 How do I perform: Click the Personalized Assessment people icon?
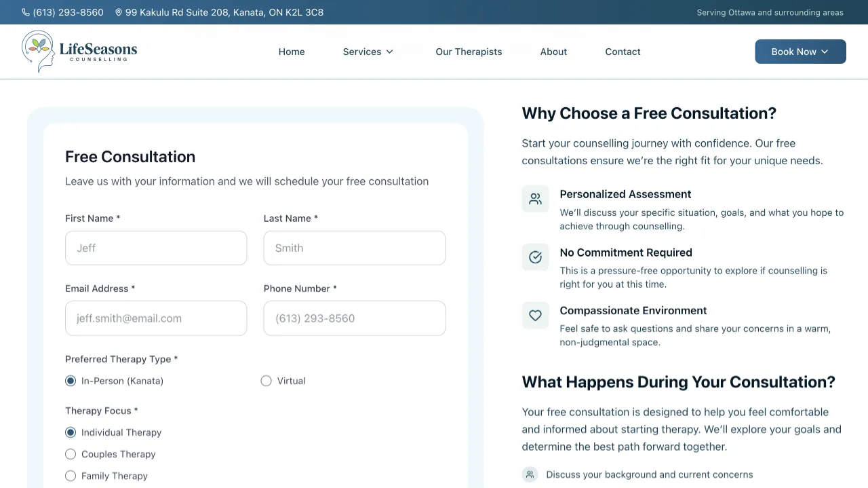click(535, 199)
